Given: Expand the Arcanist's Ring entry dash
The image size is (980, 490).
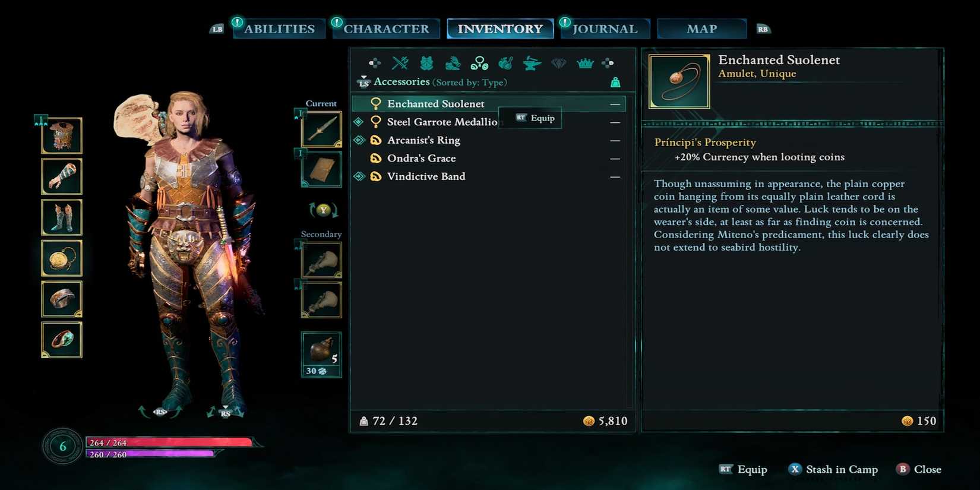Looking at the screenshot, I should (x=615, y=141).
